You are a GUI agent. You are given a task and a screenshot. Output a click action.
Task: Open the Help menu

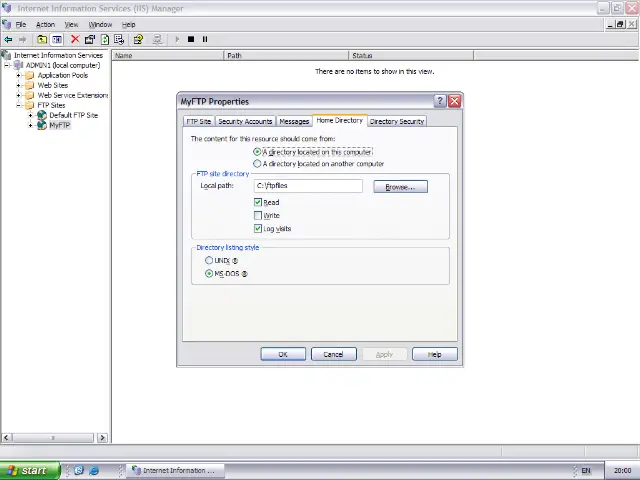tap(129, 24)
